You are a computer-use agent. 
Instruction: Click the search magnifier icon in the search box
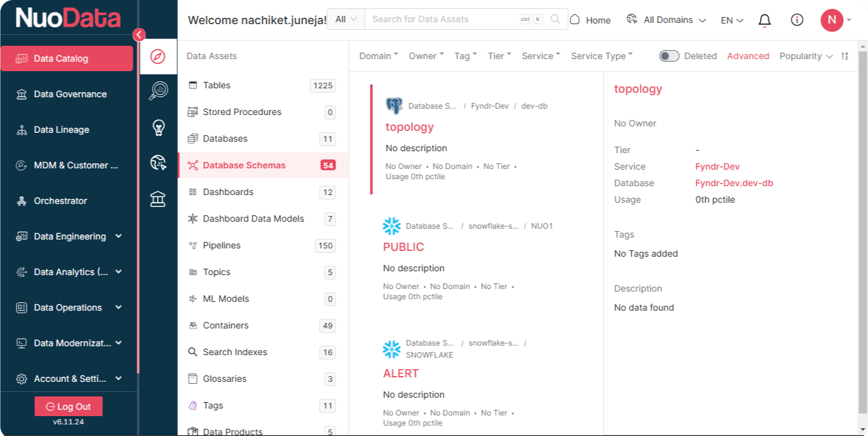click(x=555, y=19)
